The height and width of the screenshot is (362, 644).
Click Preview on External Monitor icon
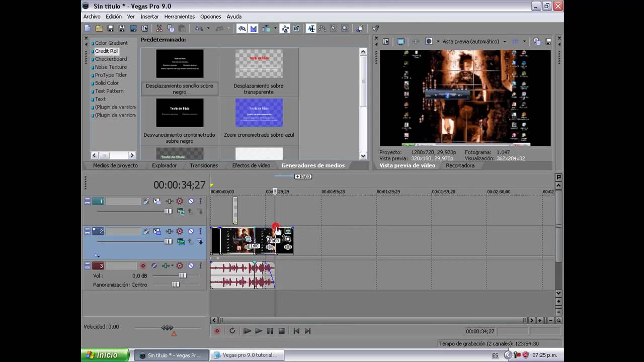pyautogui.click(x=400, y=42)
